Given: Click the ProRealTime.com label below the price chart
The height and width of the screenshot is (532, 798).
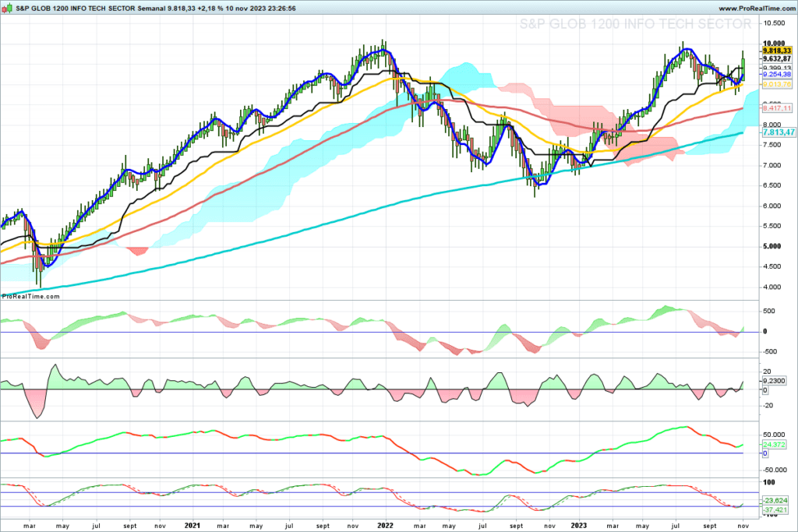Looking at the screenshot, I should click(x=31, y=297).
